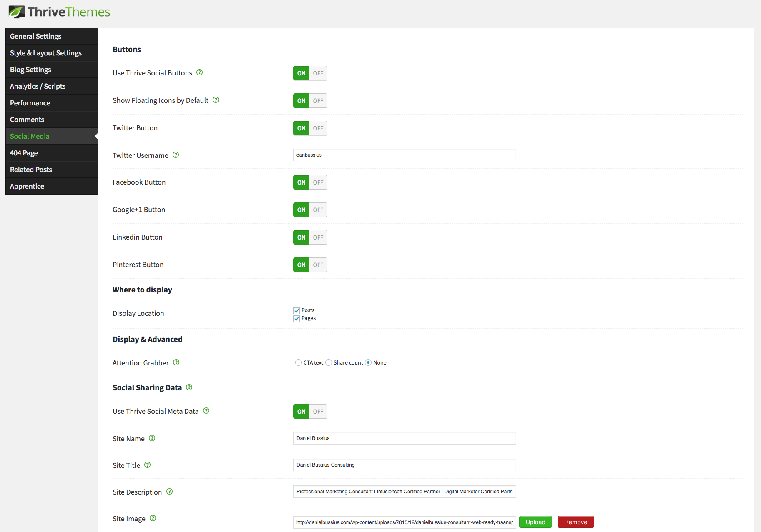
Task: Turn off Use Thrive Social Buttons
Action: (x=318, y=73)
